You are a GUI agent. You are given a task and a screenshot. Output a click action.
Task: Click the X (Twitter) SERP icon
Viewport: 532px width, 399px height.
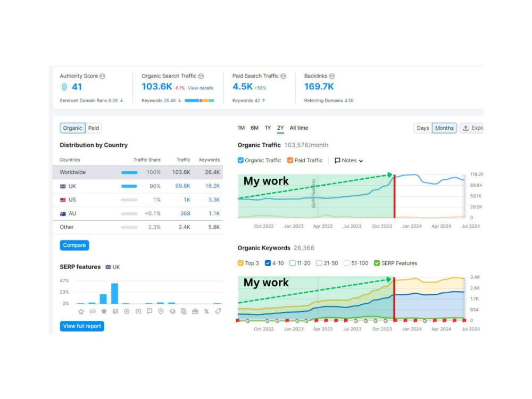206,311
